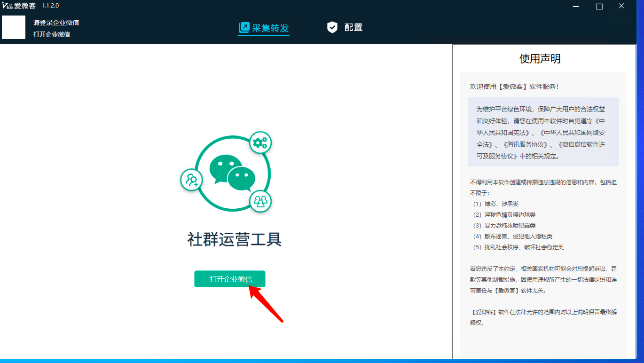Click list item （5）扰乱社会秩序、破坏社会稳定类
Viewport: 644px width, 363px height.
[517, 247]
